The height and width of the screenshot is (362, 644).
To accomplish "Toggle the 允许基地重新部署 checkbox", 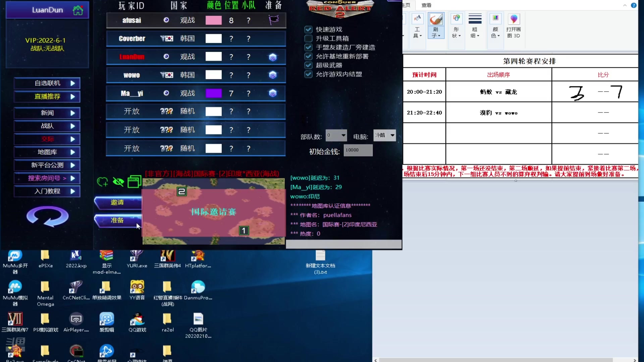I will pyautogui.click(x=308, y=56).
